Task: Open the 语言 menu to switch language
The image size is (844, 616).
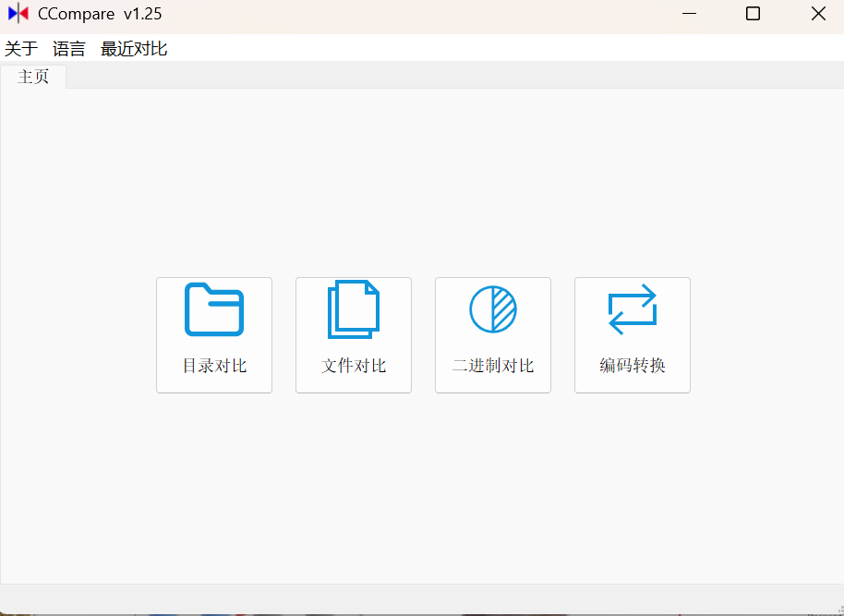Action: (x=68, y=48)
